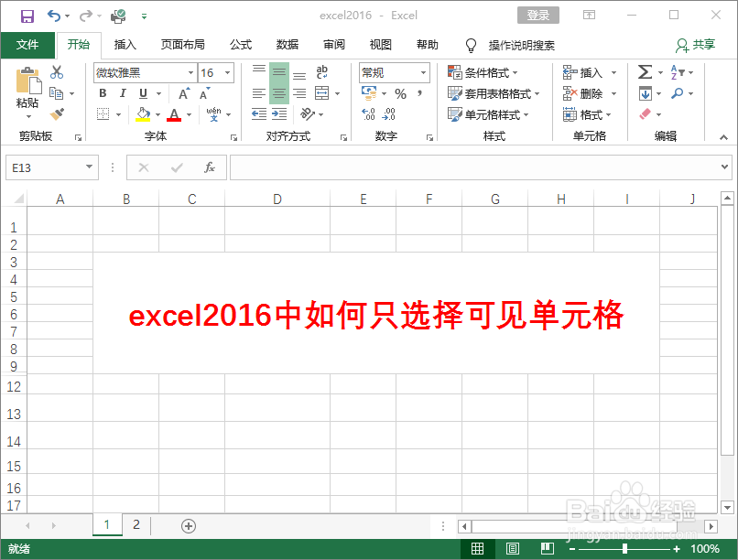
Task: Open the number format dropdown 常规
Action: pyautogui.click(x=423, y=72)
